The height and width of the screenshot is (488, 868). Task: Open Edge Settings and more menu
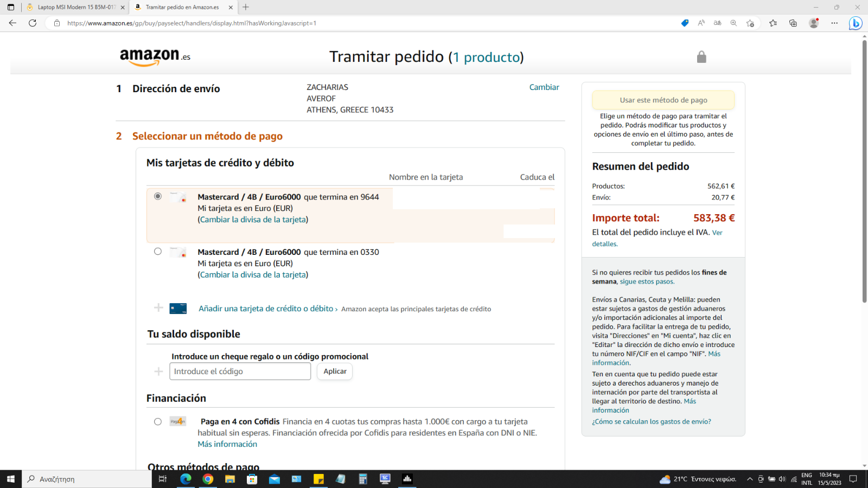pyautogui.click(x=834, y=23)
